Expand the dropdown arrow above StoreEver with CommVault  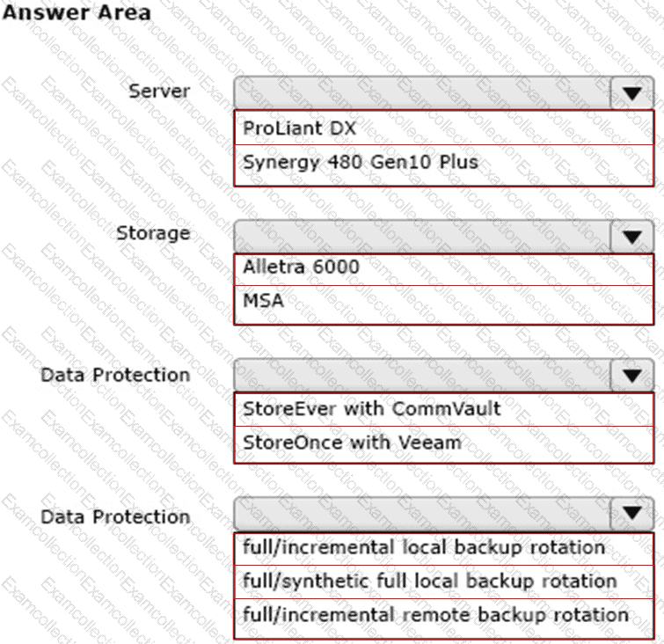tap(631, 377)
